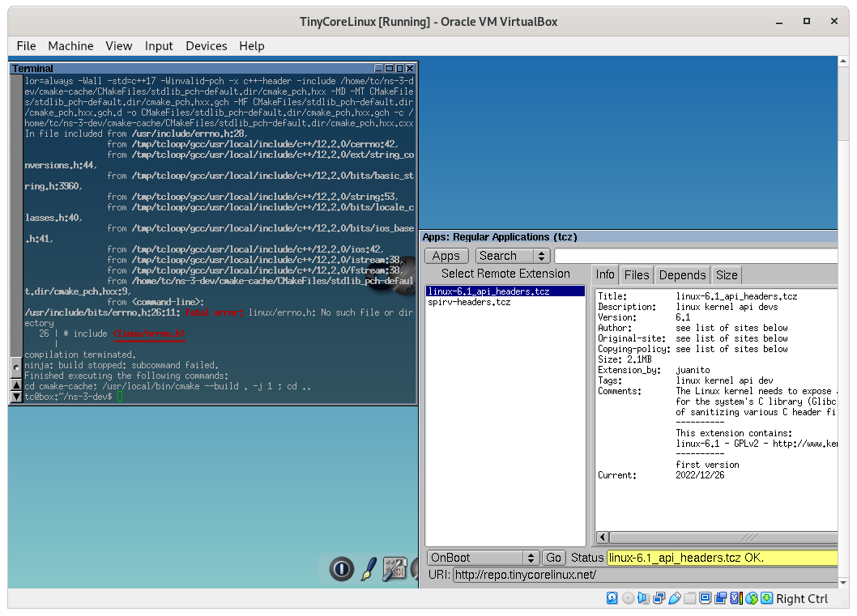Open the OnBoot install mode dropdown

(x=483, y=558)
